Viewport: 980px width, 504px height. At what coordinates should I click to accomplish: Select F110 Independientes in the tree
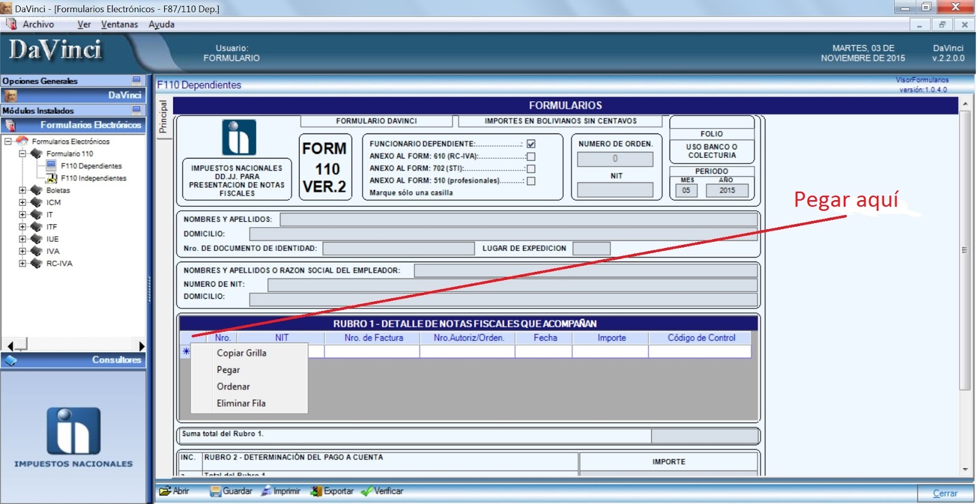[x=93, y=178]
